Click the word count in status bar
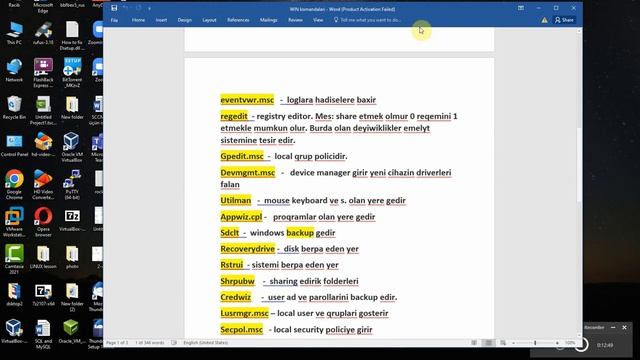 pyautogui.click(x=150, y=343)
